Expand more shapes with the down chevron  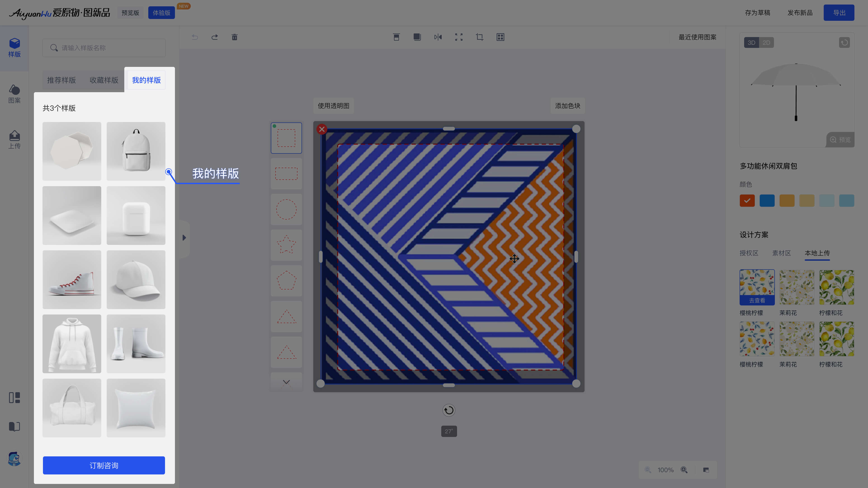tap(286, 382)
